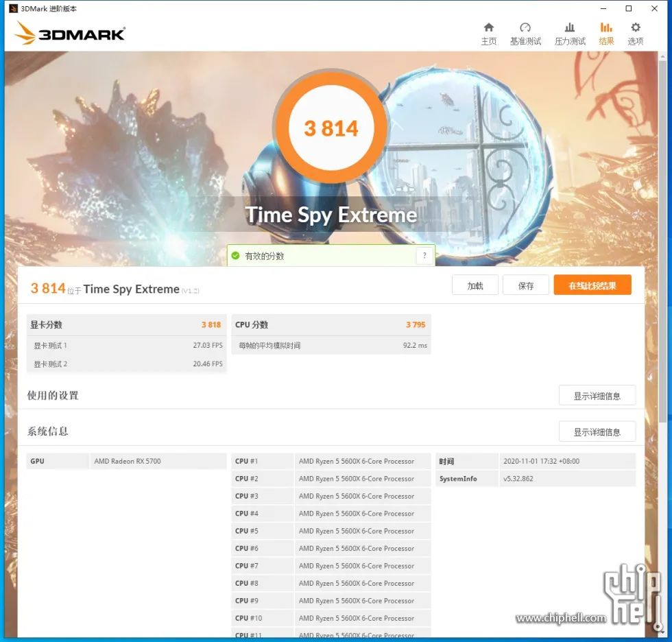The height and width of the screenshot is (642, 672).
Task: Click the green valid score check icon
Action: pos(235,256)
